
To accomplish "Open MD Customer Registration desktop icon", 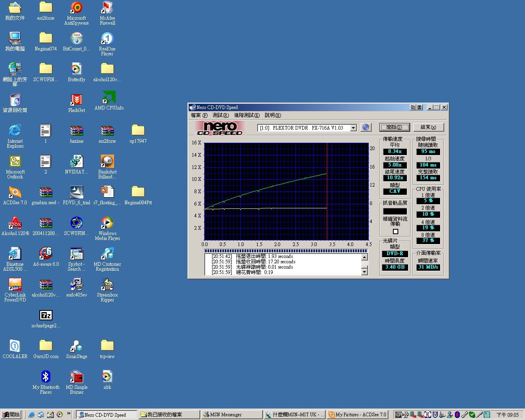I will [x=107, y=259].
